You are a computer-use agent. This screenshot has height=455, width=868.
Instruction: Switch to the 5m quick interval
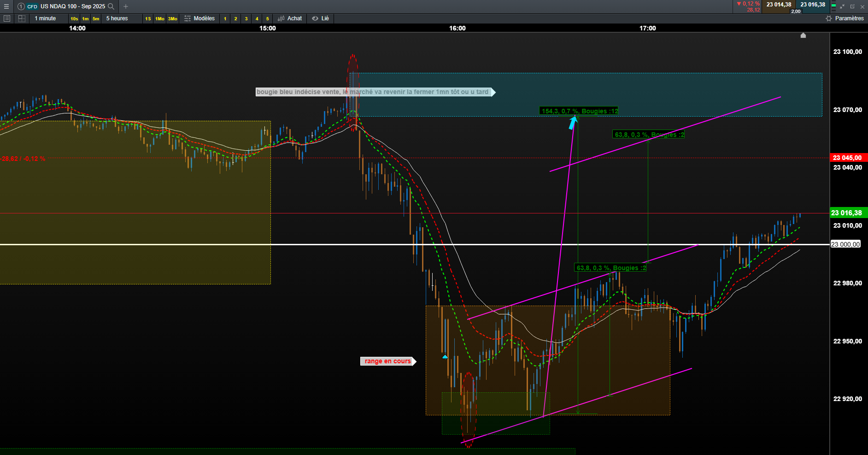tap(96, 19)
